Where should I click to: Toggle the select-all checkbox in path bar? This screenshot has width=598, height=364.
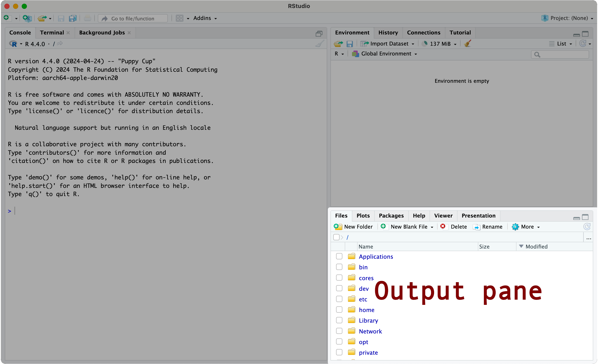click(336, 237)
